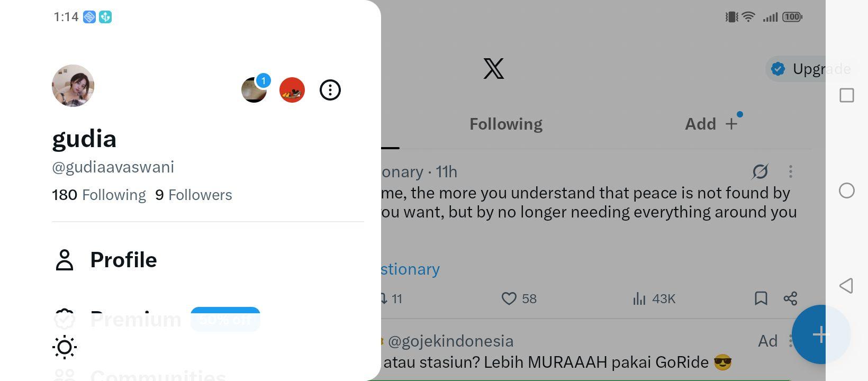Tap the gudia profile avatar photo
Screen dimensions: 868x381
(73, 86)
